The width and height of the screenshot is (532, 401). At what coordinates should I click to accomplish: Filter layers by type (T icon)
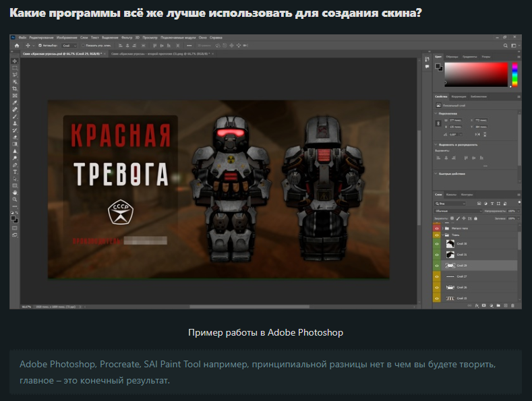(x=492, y=204)
